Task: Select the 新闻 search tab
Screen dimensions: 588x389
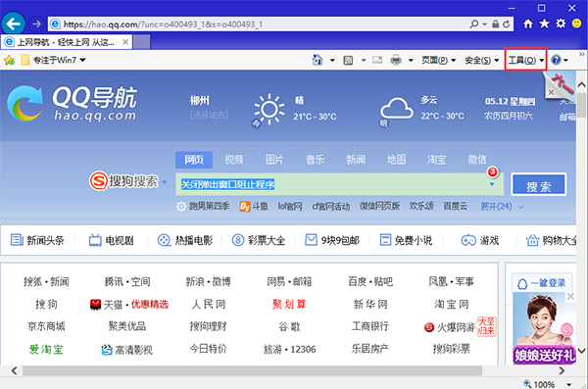Action: (356, 160)
